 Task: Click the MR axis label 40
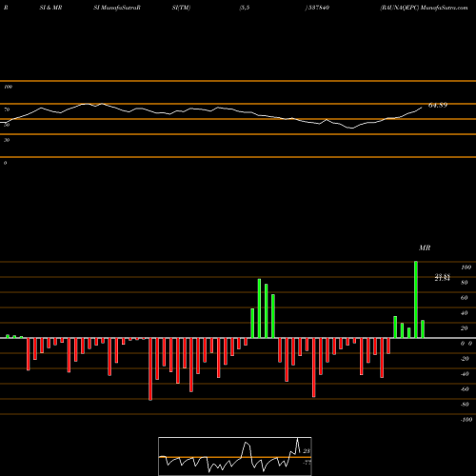tap(465, 313)
